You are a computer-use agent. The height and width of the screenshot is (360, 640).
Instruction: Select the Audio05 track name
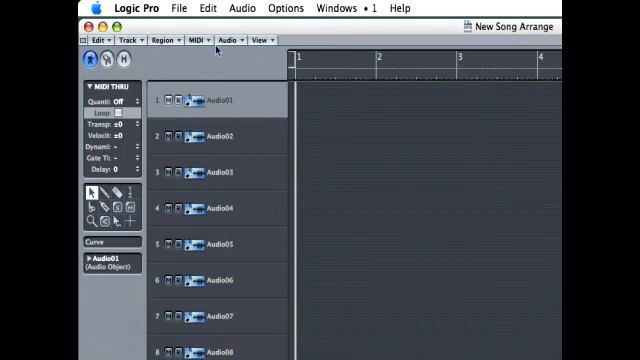[220, 244]
